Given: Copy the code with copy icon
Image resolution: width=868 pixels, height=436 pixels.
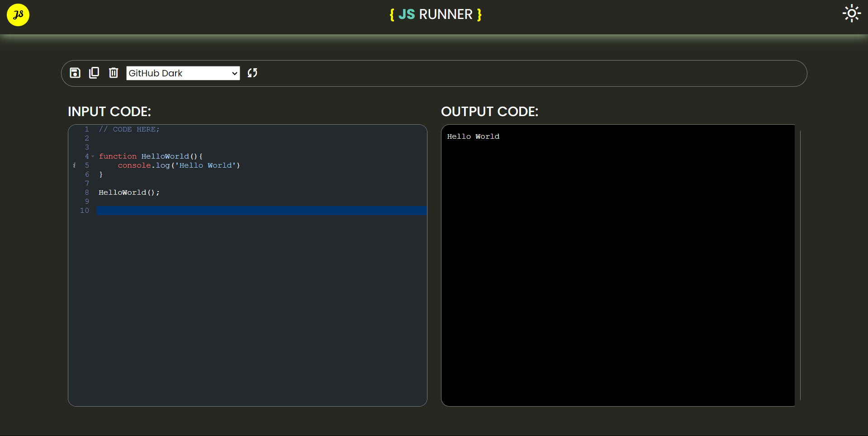Looking at the screenshot, I should 94,73.
